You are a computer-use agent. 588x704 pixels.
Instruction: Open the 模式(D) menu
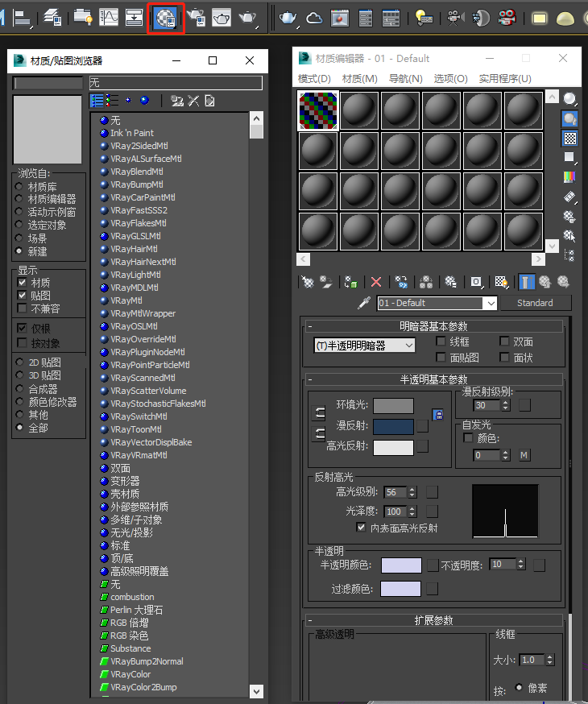point(314,79)
